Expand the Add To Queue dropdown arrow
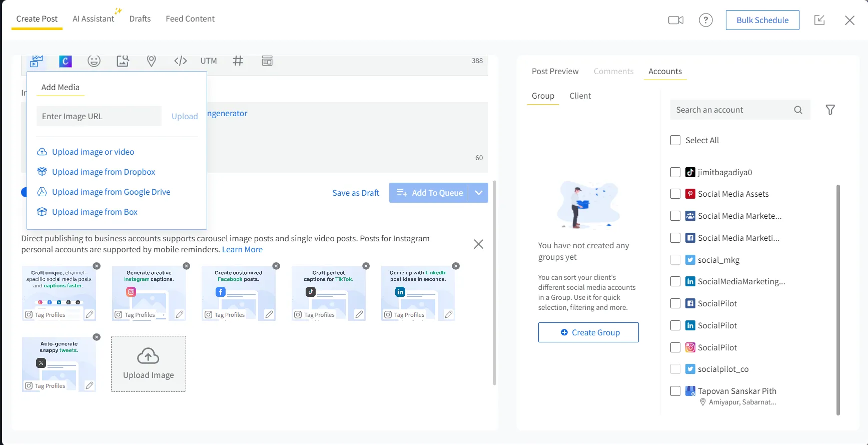Image resolution: width=868 pixels, height=445 pixels. (x=478, y=193)
